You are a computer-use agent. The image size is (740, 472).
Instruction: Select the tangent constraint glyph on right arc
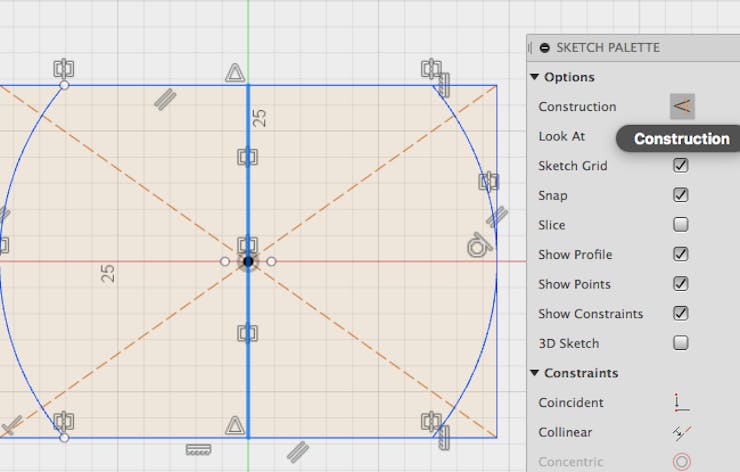coord(480,246)
